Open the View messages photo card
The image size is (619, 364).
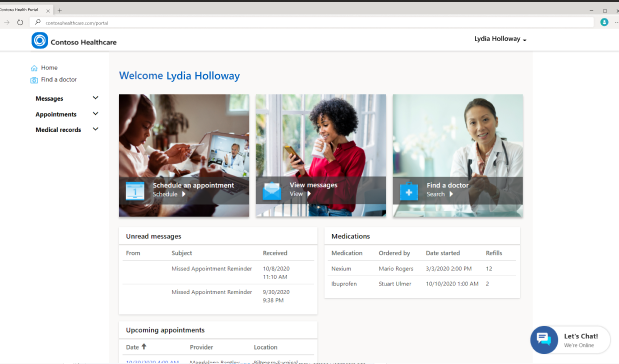(x=321, y=155)
